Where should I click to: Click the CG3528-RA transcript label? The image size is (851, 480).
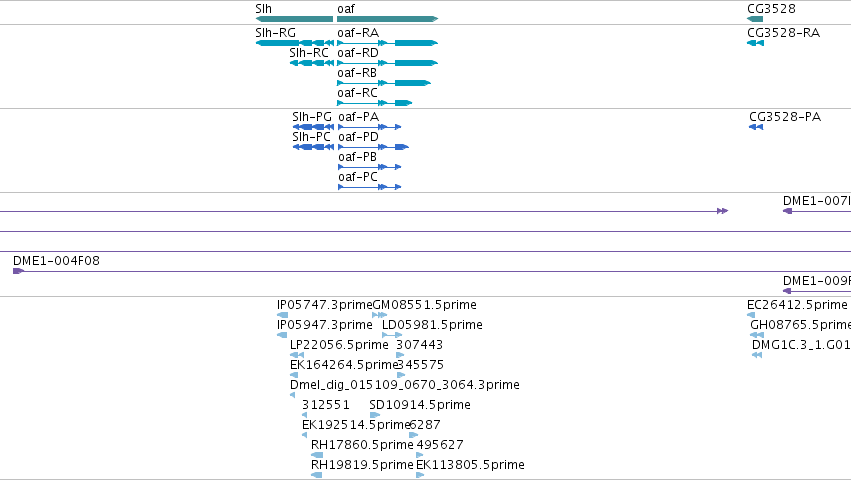784,33
